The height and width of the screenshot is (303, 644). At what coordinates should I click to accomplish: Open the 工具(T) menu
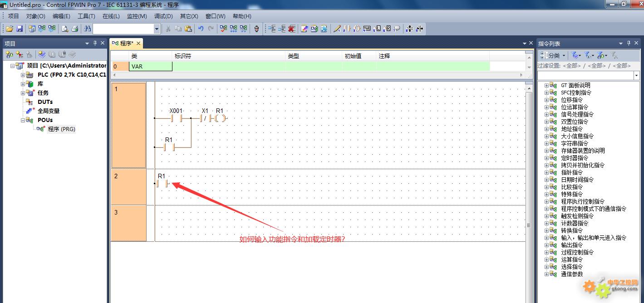click(86, 16)
